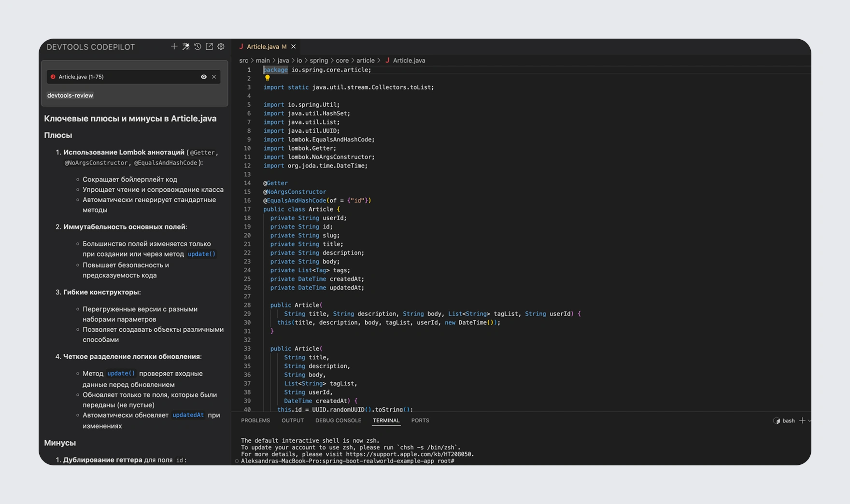Switch to the DEBUG CONSOLE tab
850x504 pixels.
pos(338,420)
